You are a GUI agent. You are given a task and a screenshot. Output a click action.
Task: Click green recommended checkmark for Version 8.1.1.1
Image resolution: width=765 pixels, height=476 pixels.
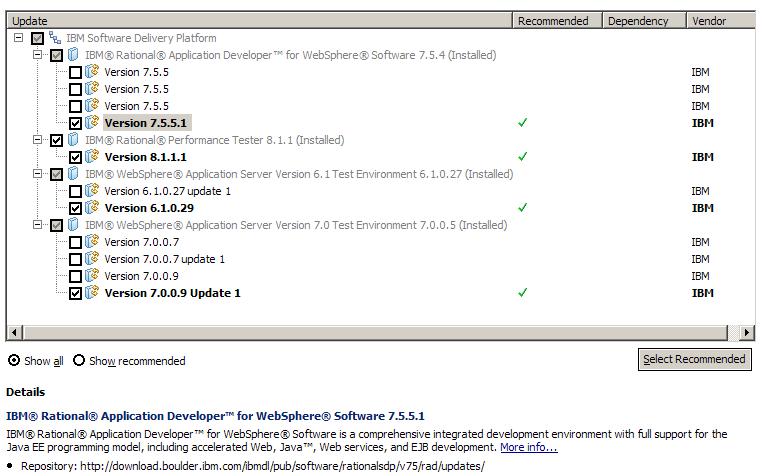pos(523,157)
